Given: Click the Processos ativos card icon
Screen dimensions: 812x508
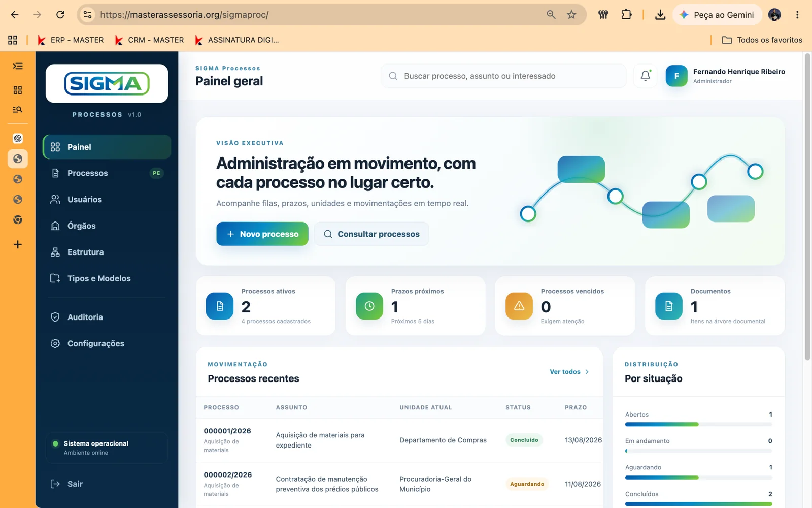Looking at the screenshot, I should (219, 306).
